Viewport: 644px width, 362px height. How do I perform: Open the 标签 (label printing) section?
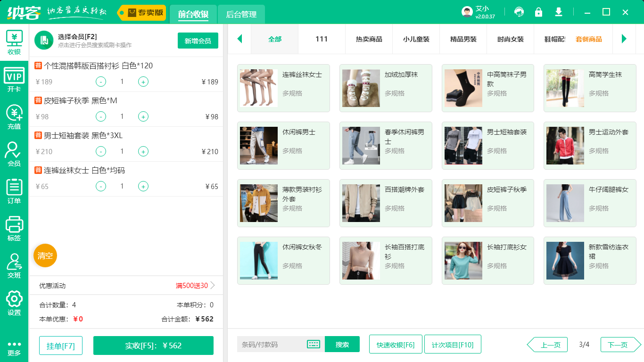(x=14, y=226)
